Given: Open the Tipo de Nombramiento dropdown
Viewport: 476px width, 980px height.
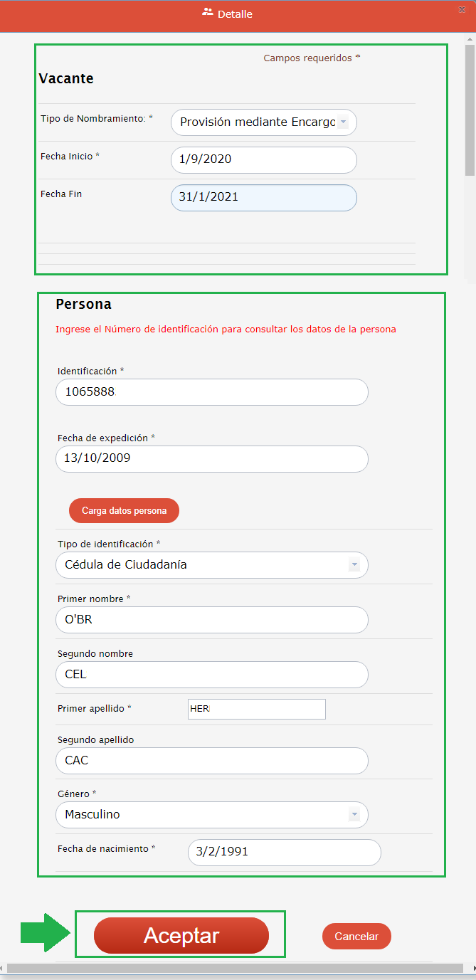Looking at the screenshot, I should [343, 122].
